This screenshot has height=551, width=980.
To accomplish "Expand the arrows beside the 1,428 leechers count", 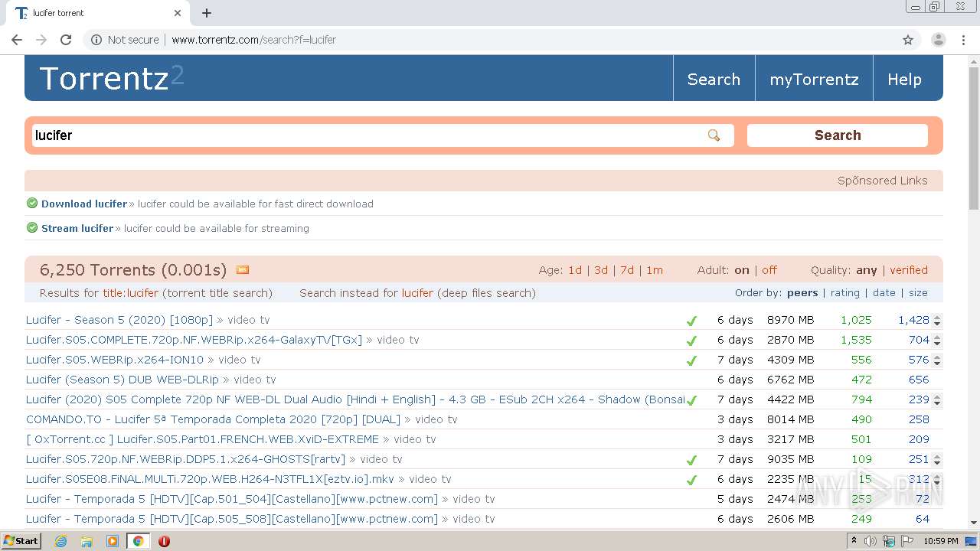I will click(937, 321).
